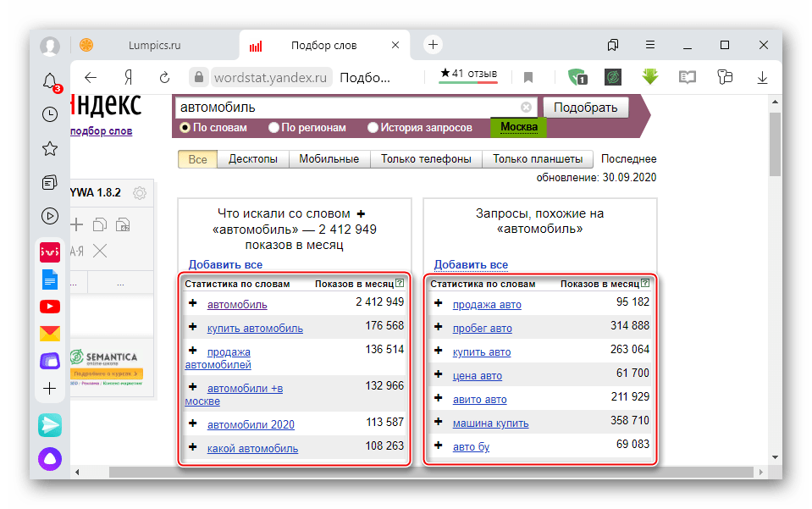Open the notifications bell in sidebar
The image size is (812, 509).
pos(50,81)
